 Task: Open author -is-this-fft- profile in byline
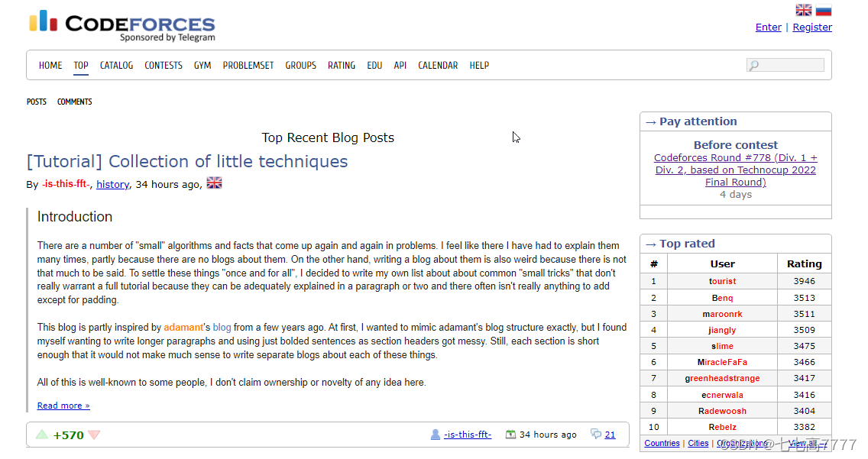[x=65, y=184]
